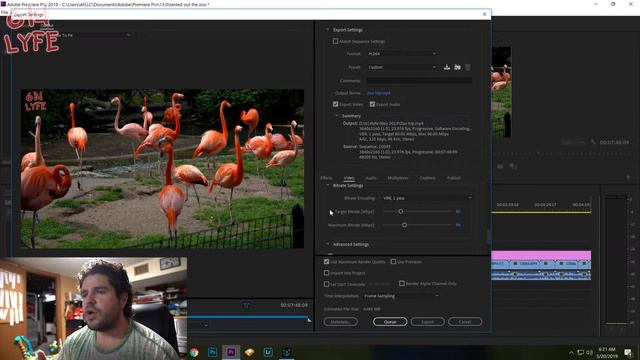
Task: Click the out point marker on preview timeline
Action: [x=309, y=320]
